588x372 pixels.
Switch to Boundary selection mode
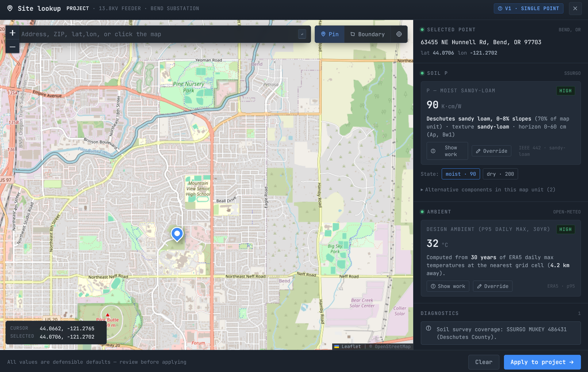click(x=367, y=34)
